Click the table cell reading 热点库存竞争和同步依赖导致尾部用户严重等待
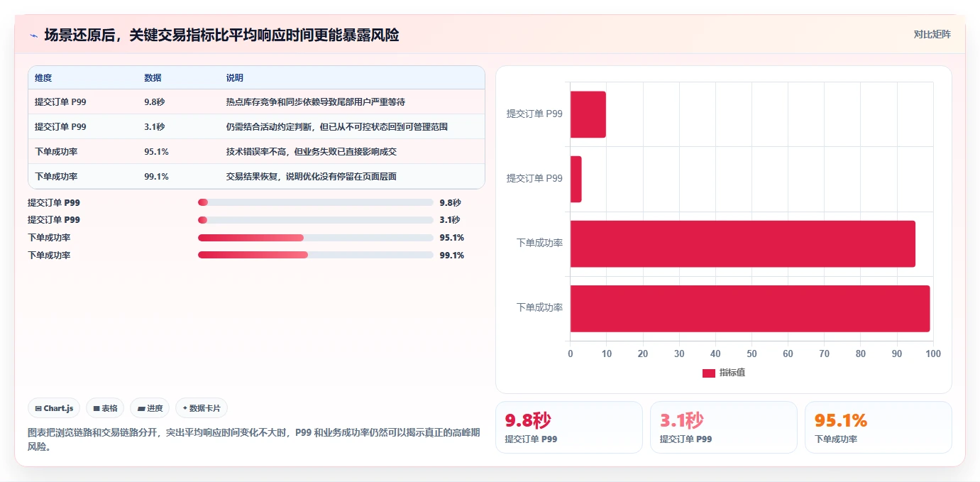 tap(316, 102)
